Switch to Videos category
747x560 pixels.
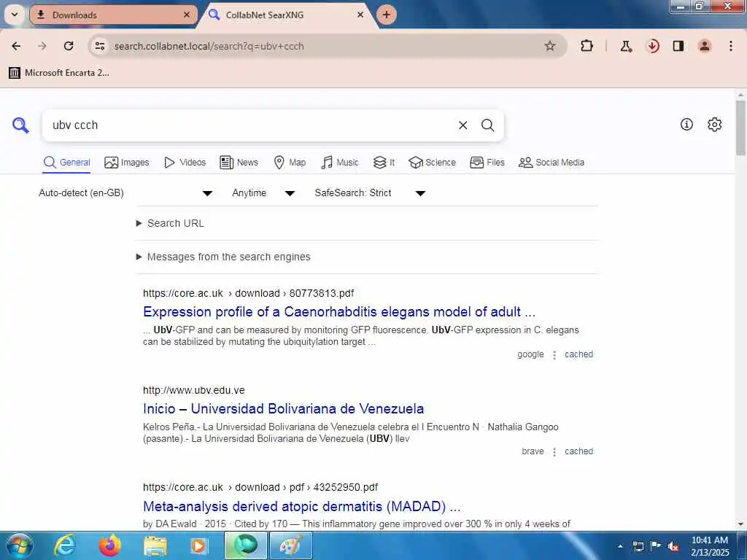point(185,163)
